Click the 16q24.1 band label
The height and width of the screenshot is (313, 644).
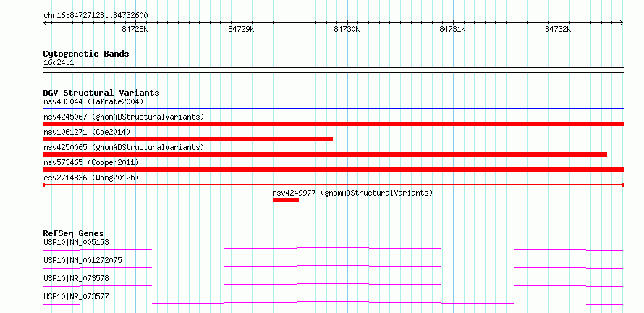(x=59, y=63)
